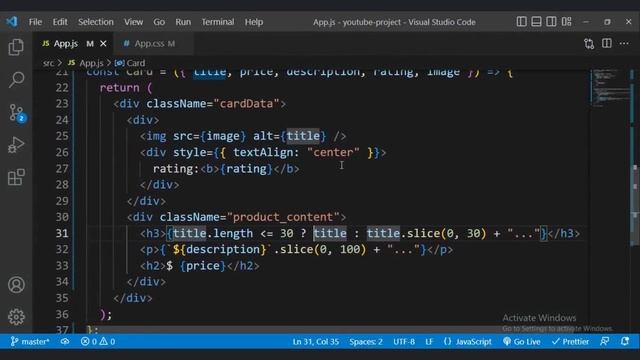This screenshot has height=360, width=640.
Task: Click {image} on line 25
Action: click(x=223, y=136)
